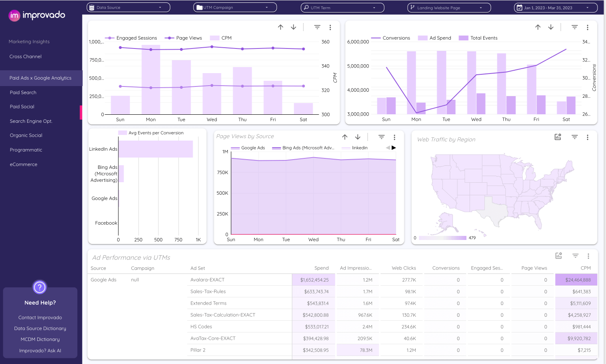This screenshot has width=606, height=364.
Task: Click the Data Source Dictionary link
Action: pos(40,328)
